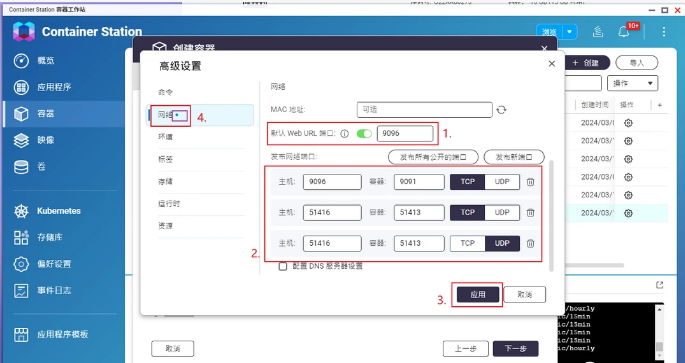Open the 浏览 dropdown arrow
Screen dimensions: 685x363
point(570,32)
